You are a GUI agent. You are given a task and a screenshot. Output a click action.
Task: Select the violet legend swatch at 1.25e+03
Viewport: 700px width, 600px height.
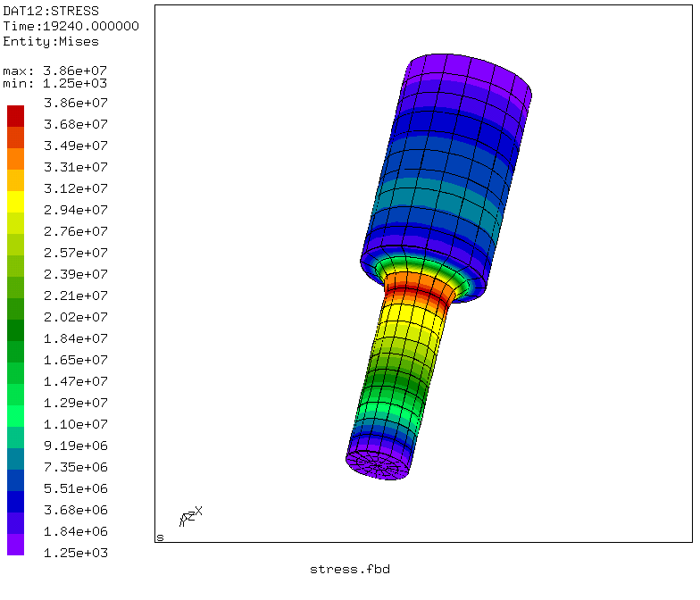coord(16,545)
